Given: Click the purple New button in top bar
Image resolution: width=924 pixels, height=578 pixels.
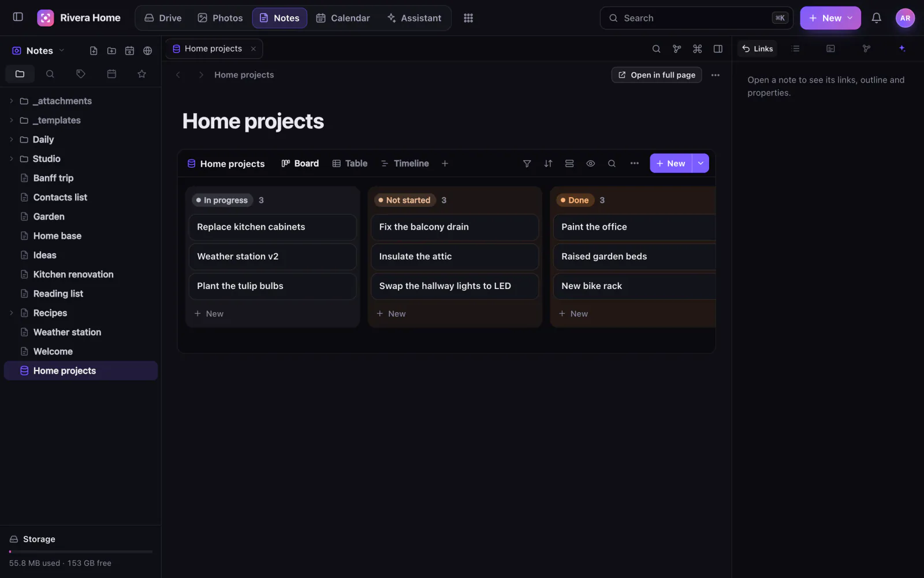Looking at the screenshot, I should (830, 18).
